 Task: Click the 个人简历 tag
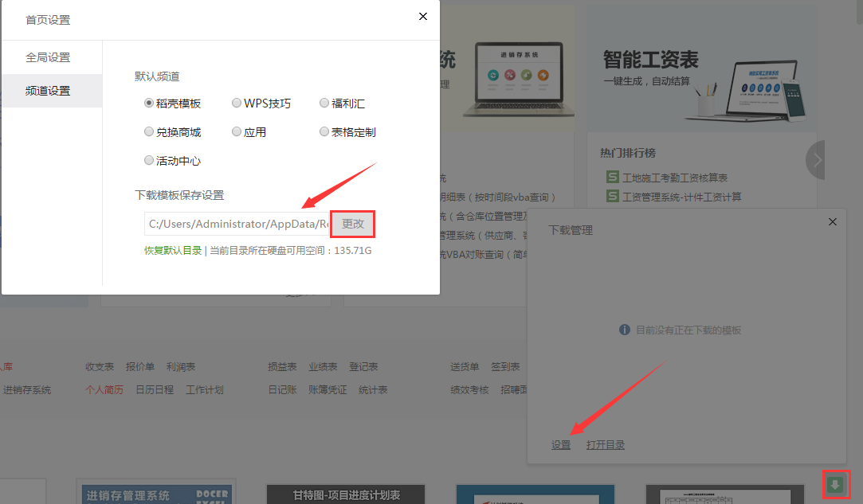click(x=104, y=389)
